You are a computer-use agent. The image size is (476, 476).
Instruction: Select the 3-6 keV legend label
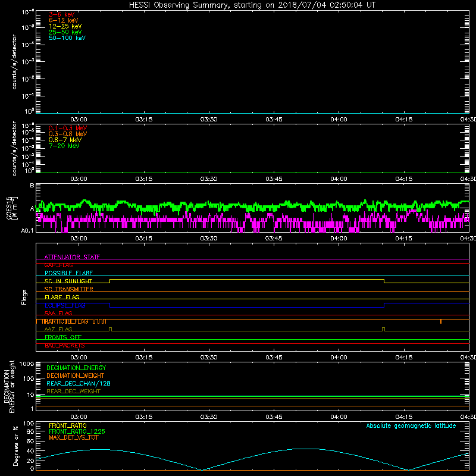tap(62, 14)
